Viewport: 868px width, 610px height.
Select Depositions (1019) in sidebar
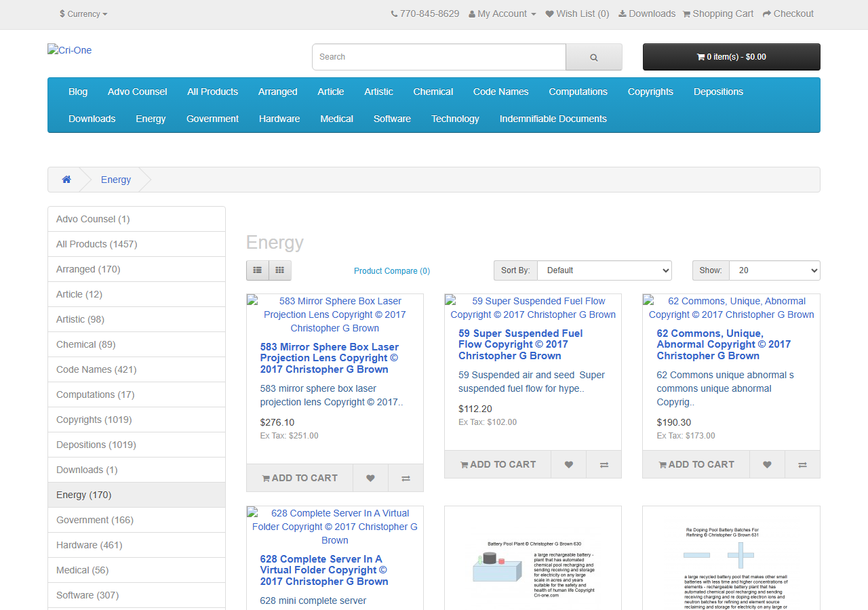point(136,445)
